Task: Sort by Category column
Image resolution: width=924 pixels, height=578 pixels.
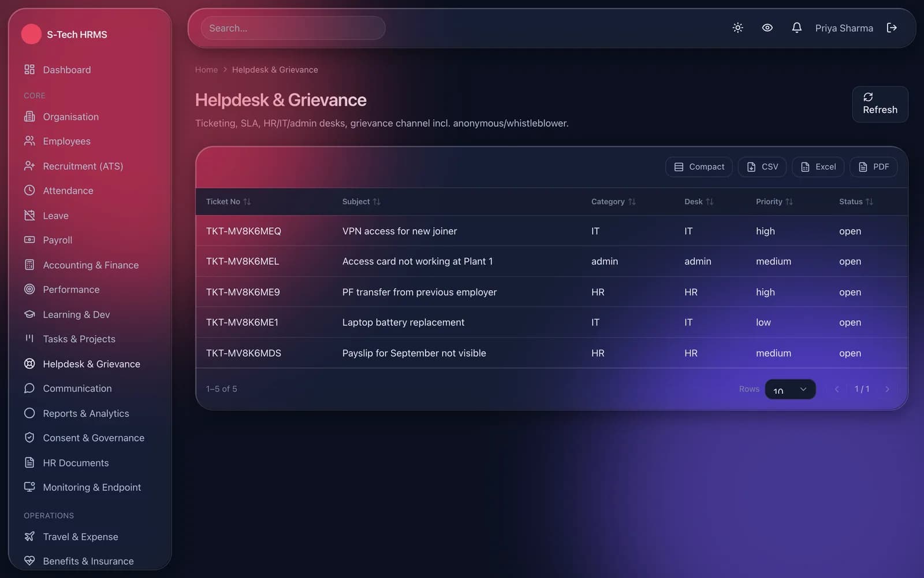Action: [x=613, y=202]
